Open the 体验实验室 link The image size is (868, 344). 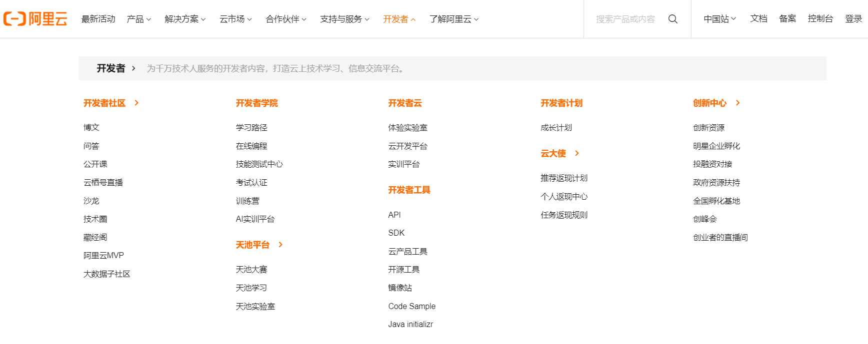click(407, 127)
